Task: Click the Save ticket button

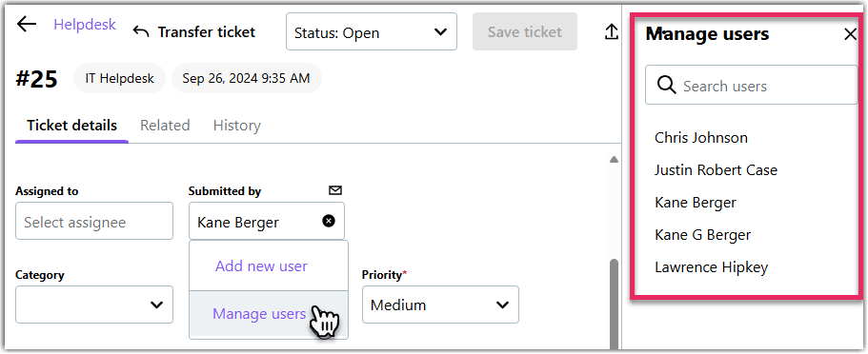Action: [x=525, y=32]
